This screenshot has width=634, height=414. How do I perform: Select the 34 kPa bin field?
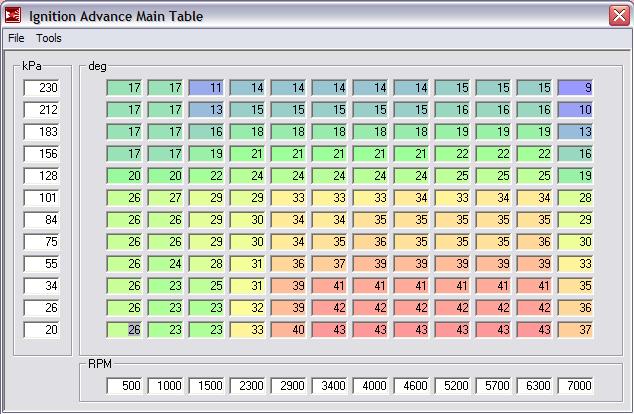point(42,286)
